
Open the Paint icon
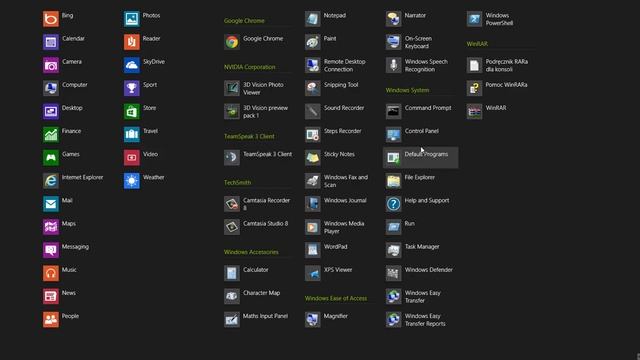(313, 42)
